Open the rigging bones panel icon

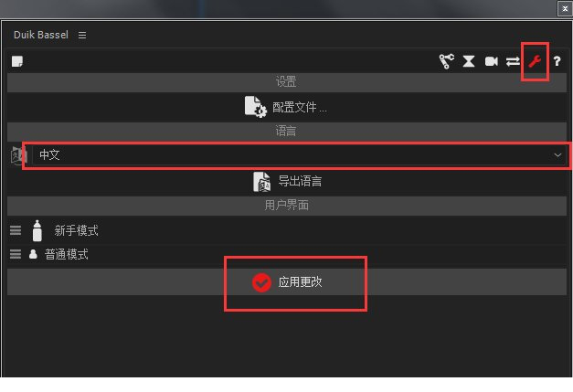[x=446, y=61]
